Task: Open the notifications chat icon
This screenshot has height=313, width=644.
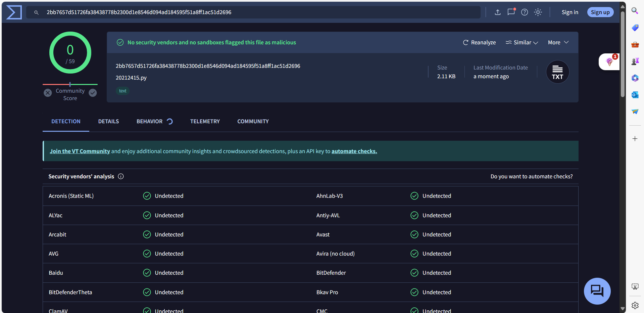Action: [x=511, y=12]
